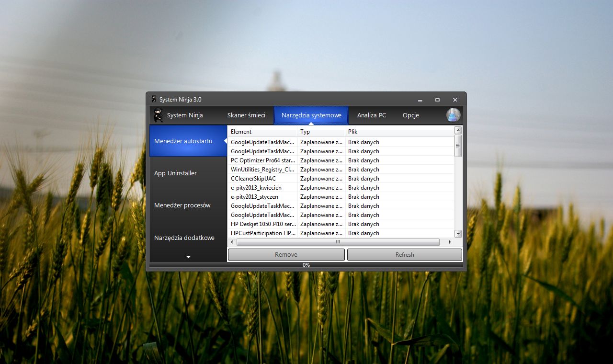Screen dimensions: 613x364
Task: Click Zaplanowane cell in HP Deskjet row
Action: [x=321, y=224]
